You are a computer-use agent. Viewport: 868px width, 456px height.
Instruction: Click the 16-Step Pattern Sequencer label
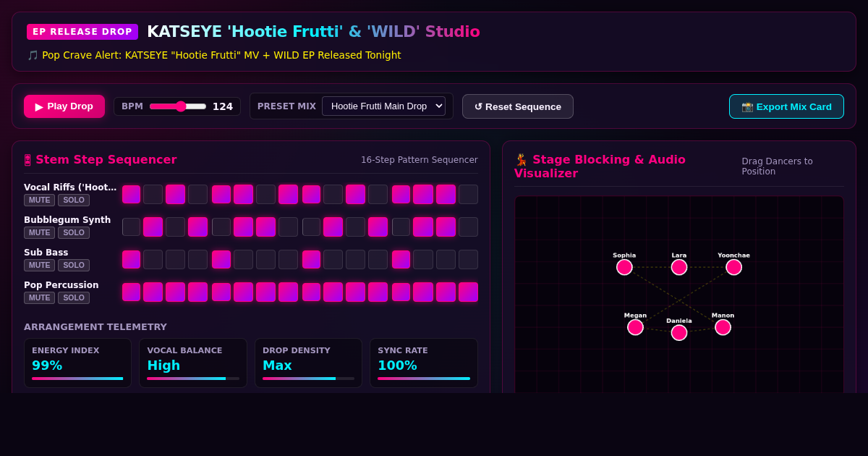click(x=420, y=160)
